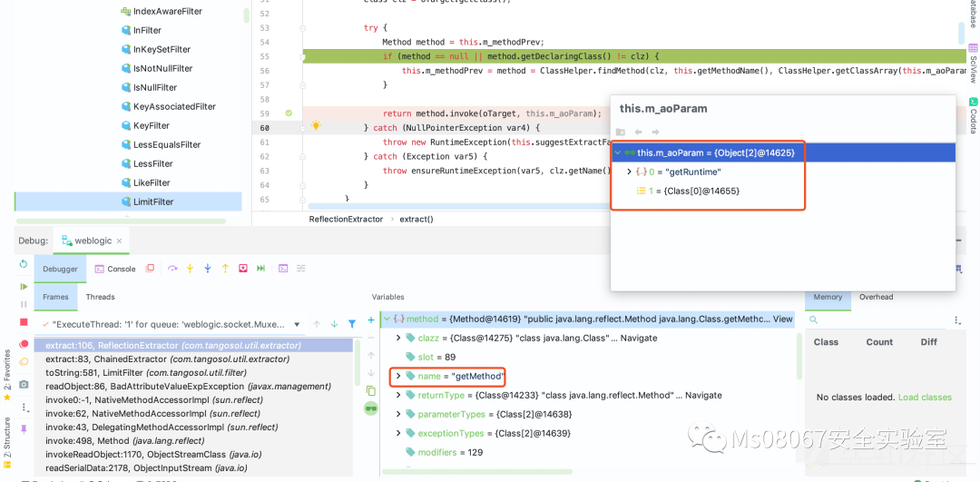The height and width of the screenshot is (482, 980).
Task: Open the ExecuteThread selector dropdown
Action: click(296, 324)
